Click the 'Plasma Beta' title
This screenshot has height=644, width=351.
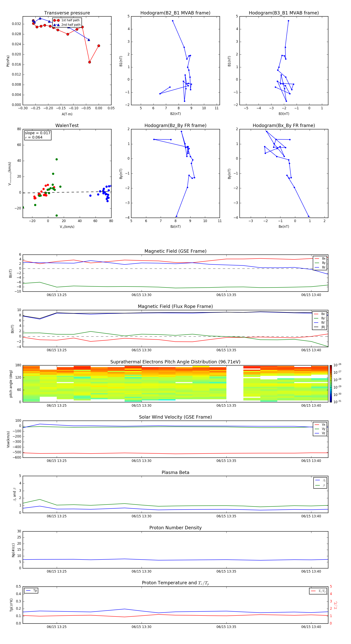pos(175,473)
